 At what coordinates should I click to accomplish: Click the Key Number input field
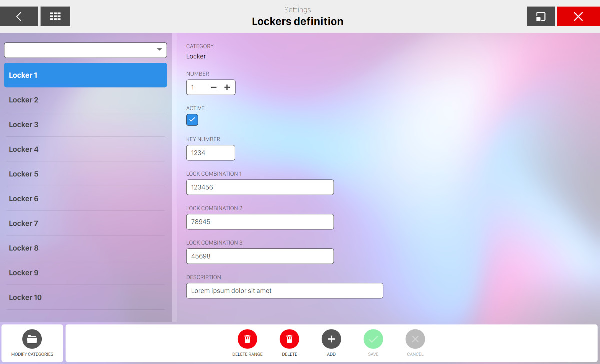point(210,153)
